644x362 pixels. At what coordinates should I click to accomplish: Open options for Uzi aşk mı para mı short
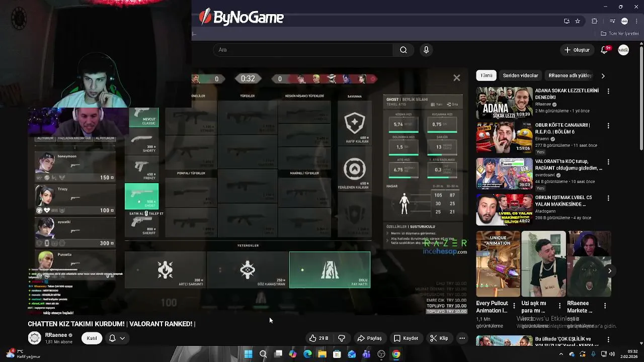559,305
